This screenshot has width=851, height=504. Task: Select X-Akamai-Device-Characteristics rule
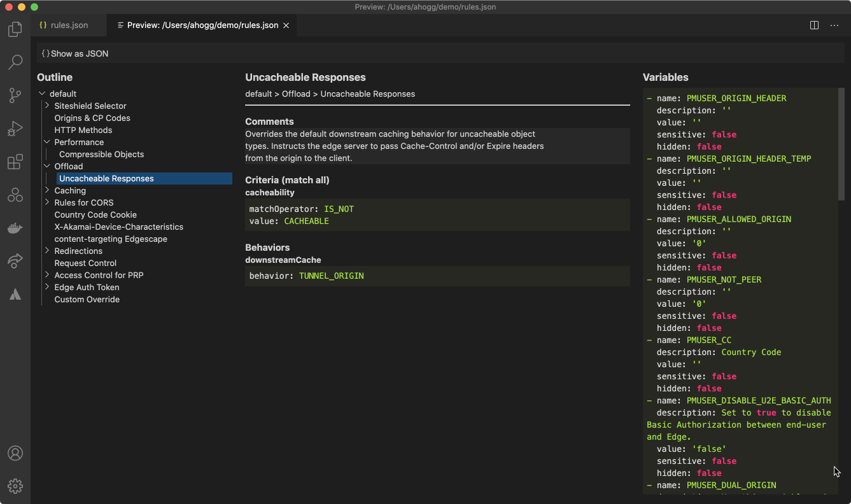click(118, 227)
